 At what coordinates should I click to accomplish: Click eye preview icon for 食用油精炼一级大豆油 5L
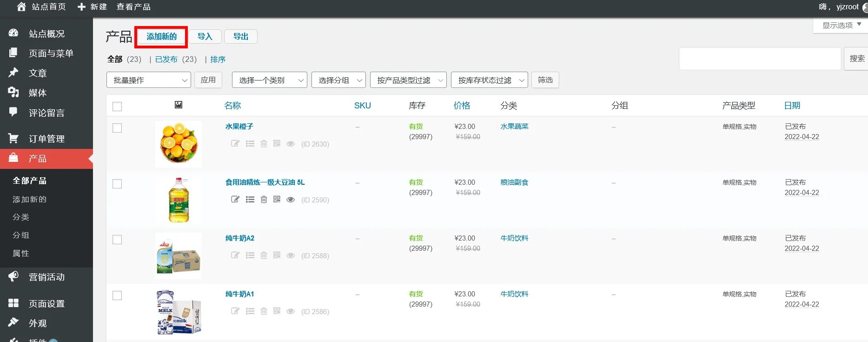click(x=291, y=200)
